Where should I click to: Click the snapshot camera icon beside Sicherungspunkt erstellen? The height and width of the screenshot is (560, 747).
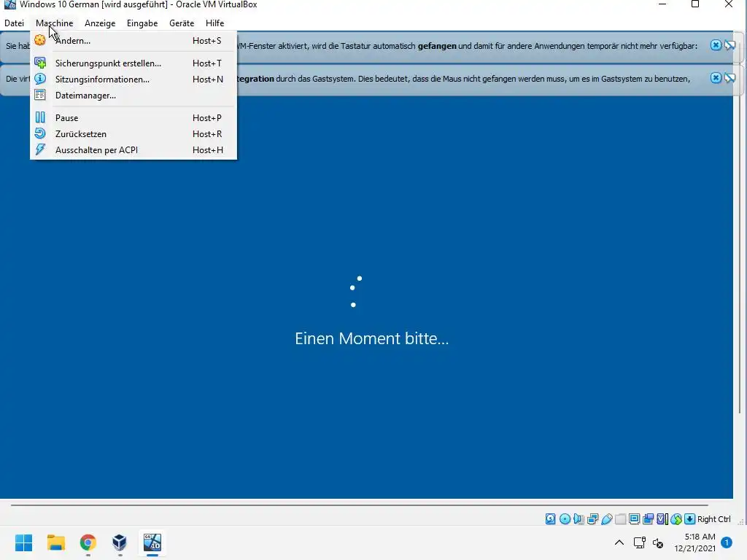[40, 63]
